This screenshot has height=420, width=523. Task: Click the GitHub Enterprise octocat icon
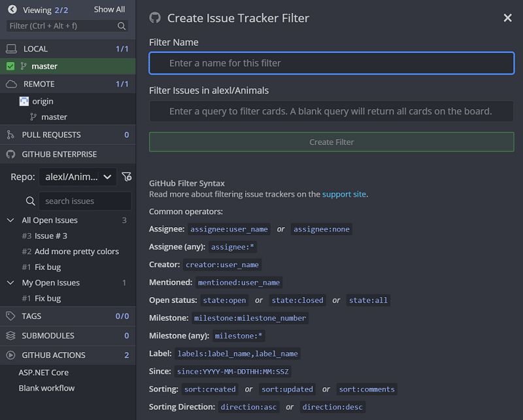pyautogui.click(x=10, y=154)
